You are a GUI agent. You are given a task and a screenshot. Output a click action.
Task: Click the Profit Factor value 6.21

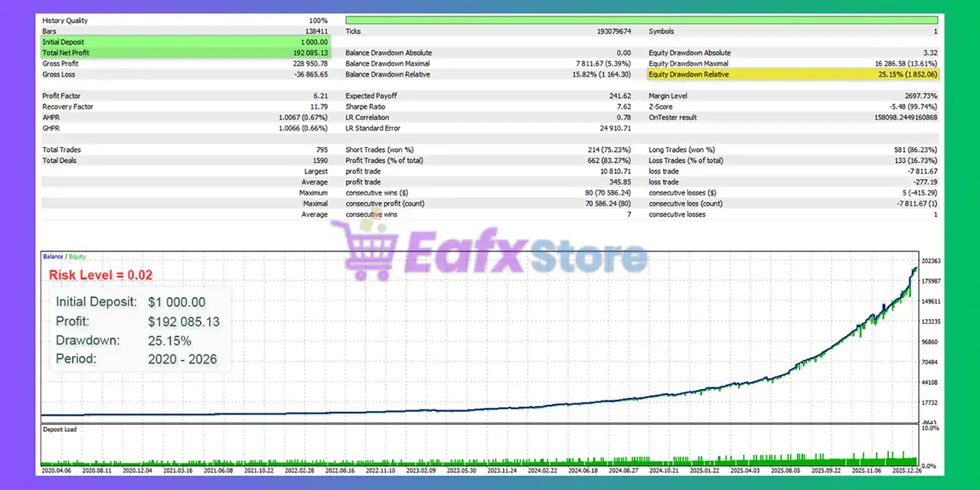(x=320, y=96)
